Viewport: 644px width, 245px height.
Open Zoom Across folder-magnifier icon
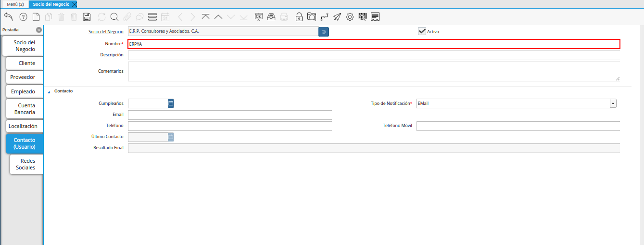312,17
